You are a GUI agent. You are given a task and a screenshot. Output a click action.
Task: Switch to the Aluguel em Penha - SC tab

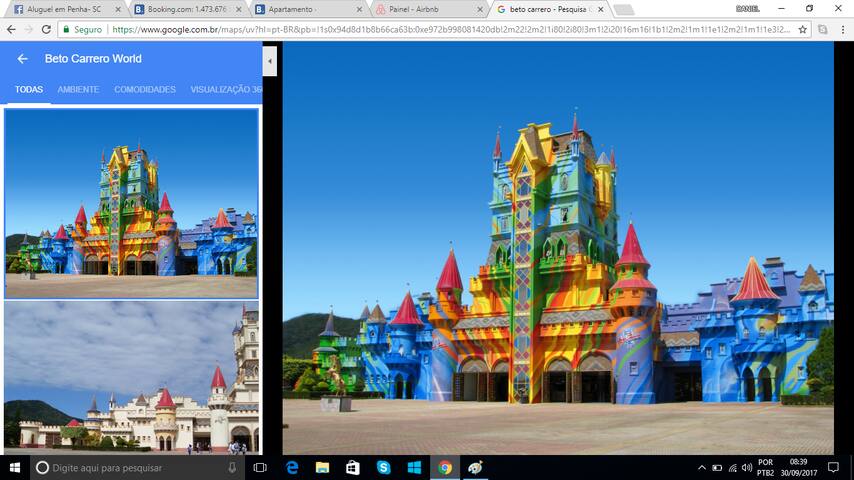click(64, 9)
